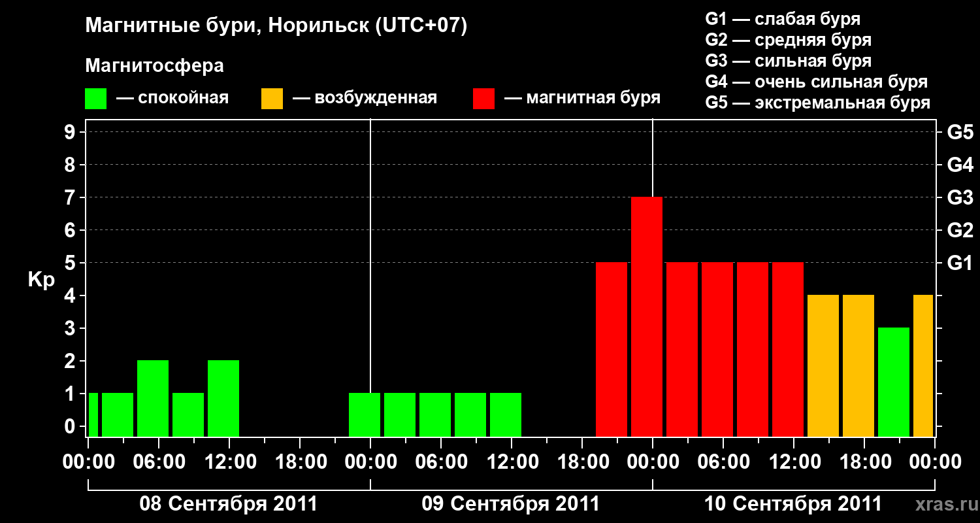Click the 'G2' label on right axis
The width and height of the screenshot is (980, 523).
tap(960, 230)
